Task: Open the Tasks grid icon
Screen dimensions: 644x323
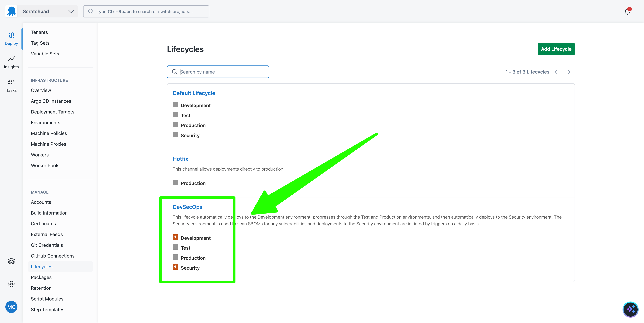Action: (x=11, y=83)
